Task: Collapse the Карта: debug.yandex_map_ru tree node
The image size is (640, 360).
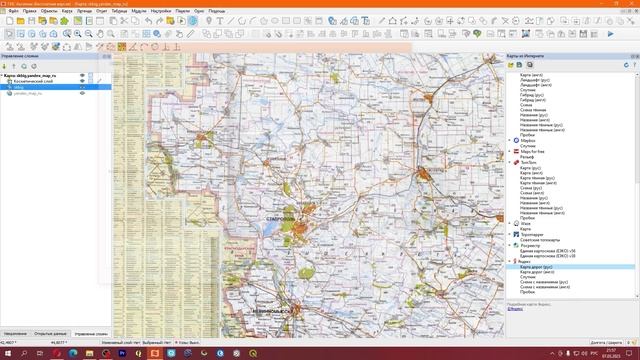Action: (2, 76)
